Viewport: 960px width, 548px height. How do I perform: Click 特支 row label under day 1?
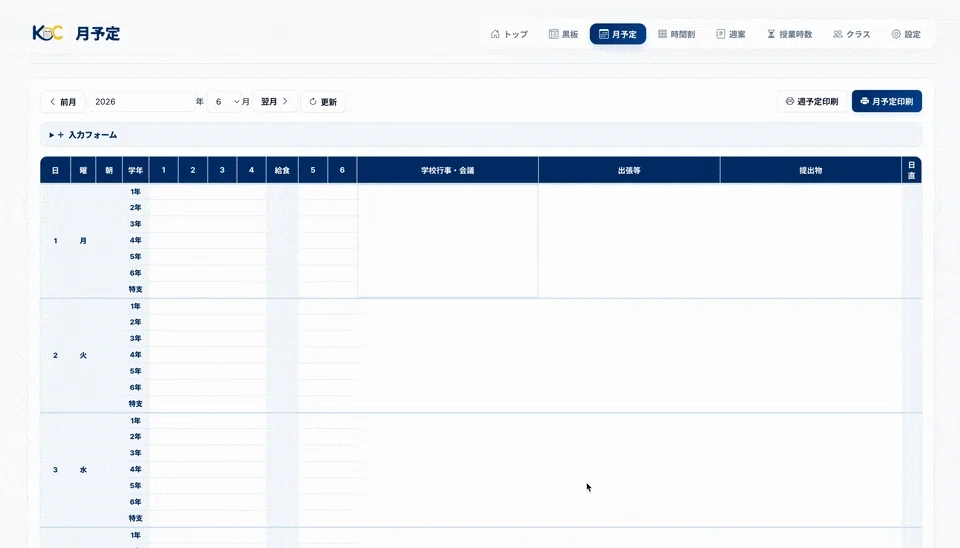pos(135,289)
